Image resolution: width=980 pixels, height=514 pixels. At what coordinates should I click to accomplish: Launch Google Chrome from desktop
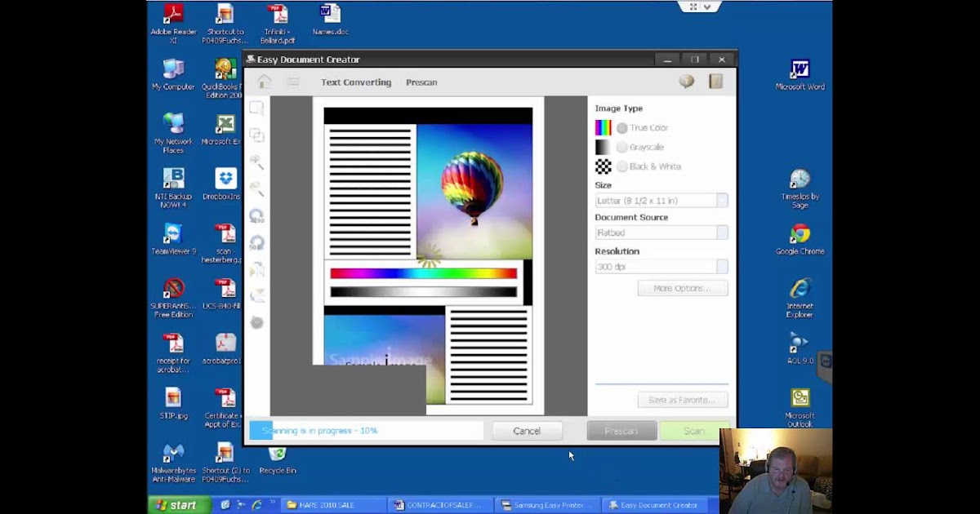(x=800, y=239)
